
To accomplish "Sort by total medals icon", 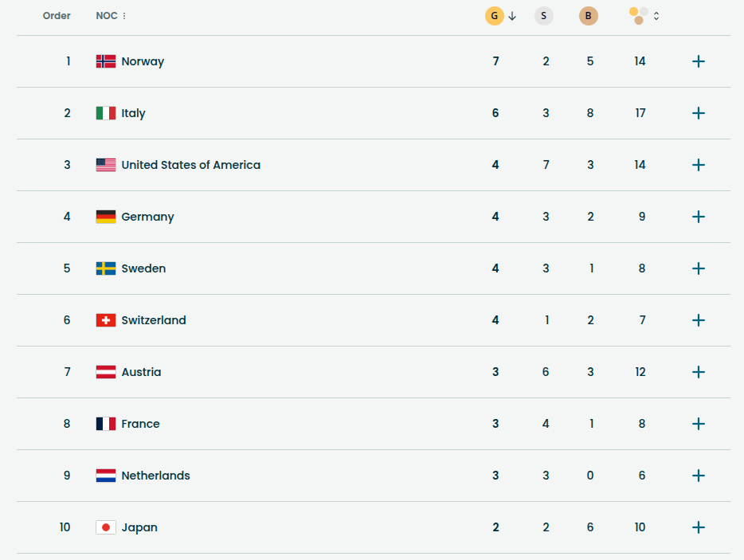I will point(639,16).
